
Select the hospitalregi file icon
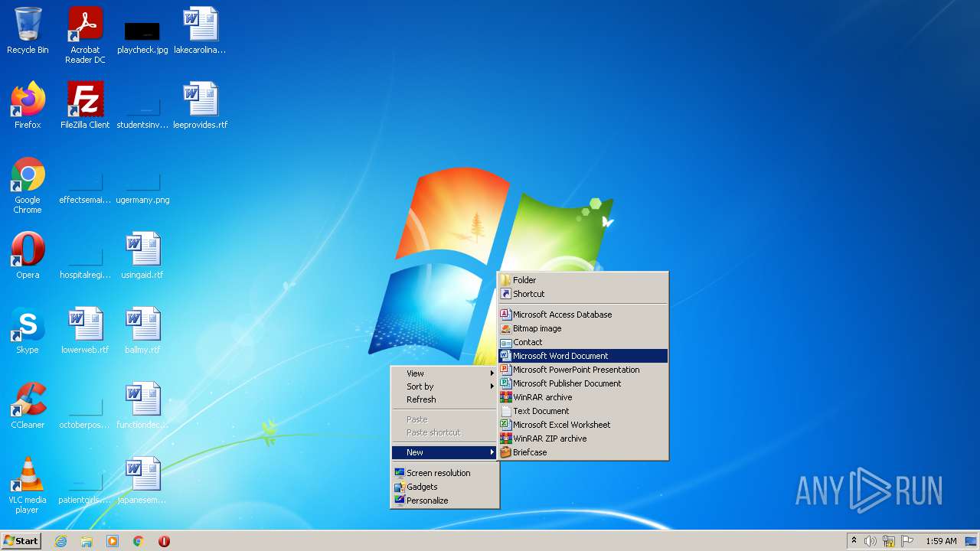85,262
